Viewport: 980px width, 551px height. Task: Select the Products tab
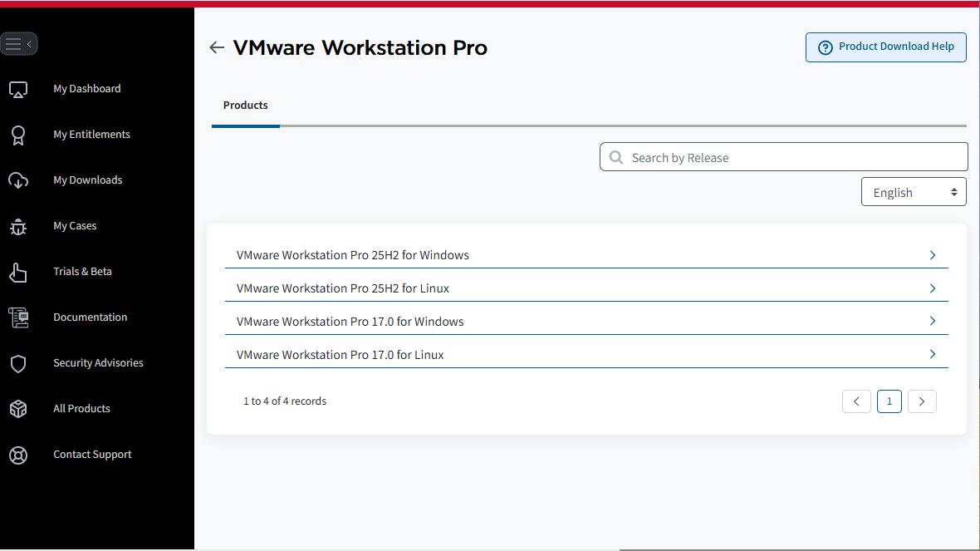click(246, 106)
